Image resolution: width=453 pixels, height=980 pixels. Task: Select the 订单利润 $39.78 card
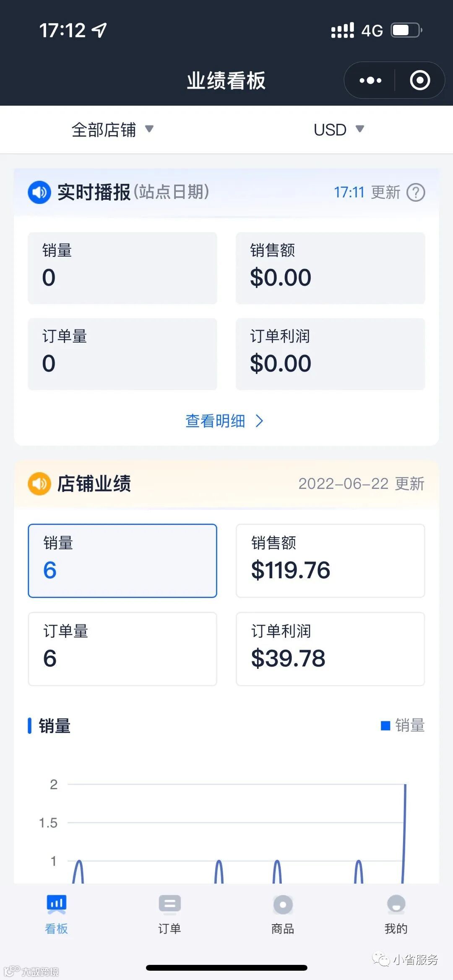330,649
